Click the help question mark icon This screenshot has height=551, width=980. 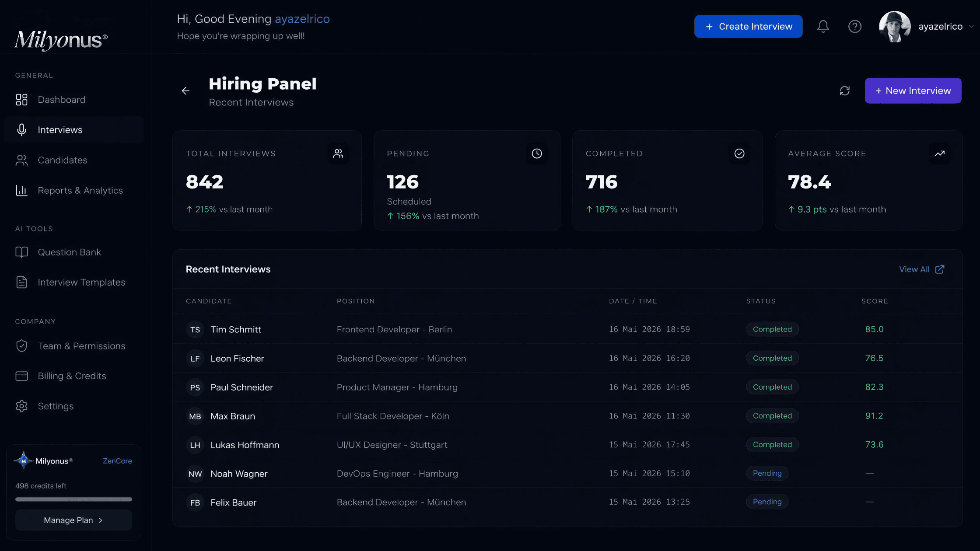[854, 27]
